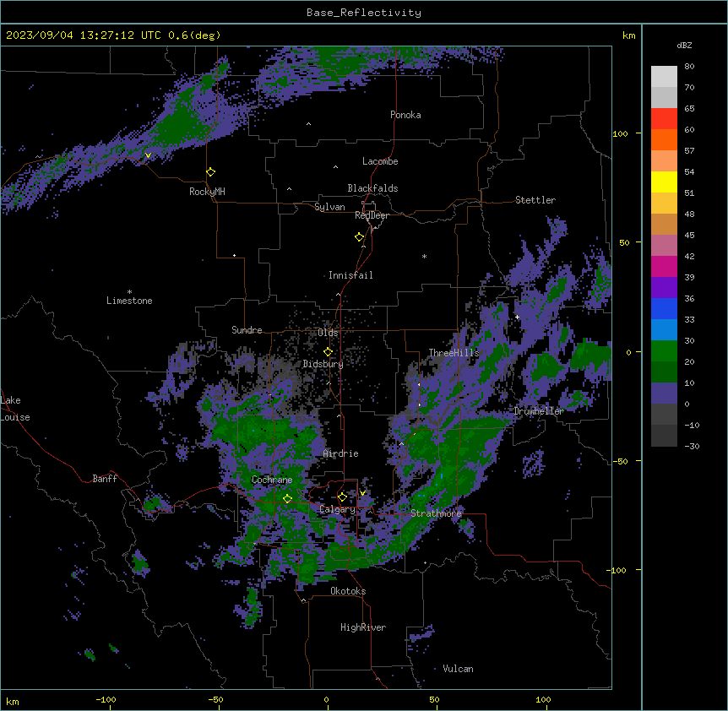
Task: Click the Olds label
Action: [328, 333]
